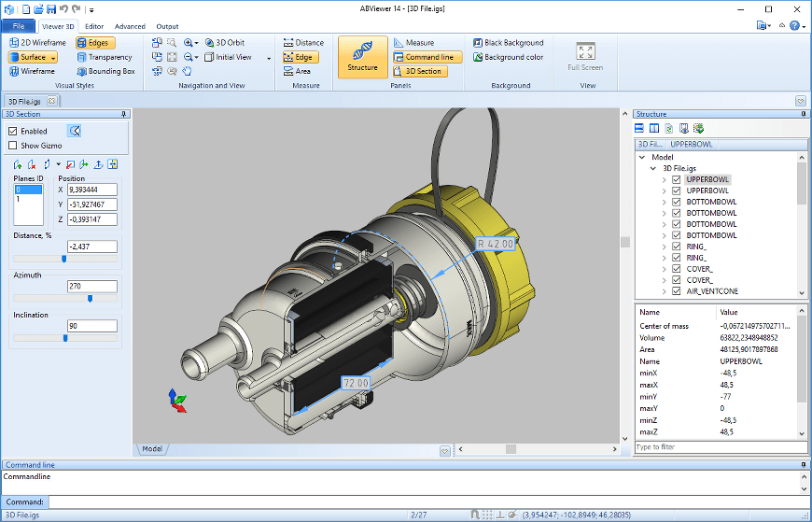The width and height of the screenshot is (812, 522).
Task: Choose the Area measure tool
Action: point(297,71)
